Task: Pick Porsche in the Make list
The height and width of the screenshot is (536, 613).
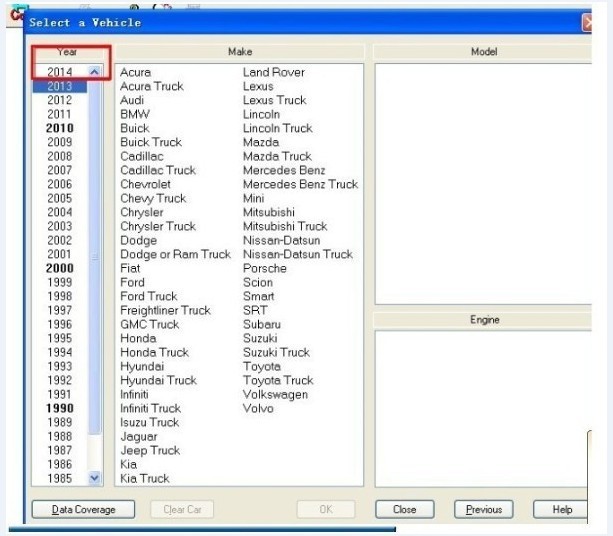Action: (265, 268)
